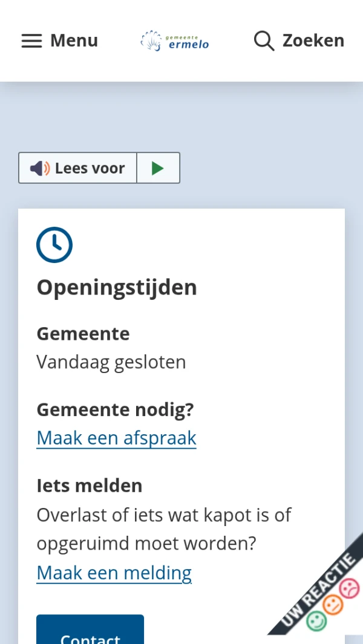Click the Vandaag gesloten status text
The image size is (363, 644).
tap(111, 362)
